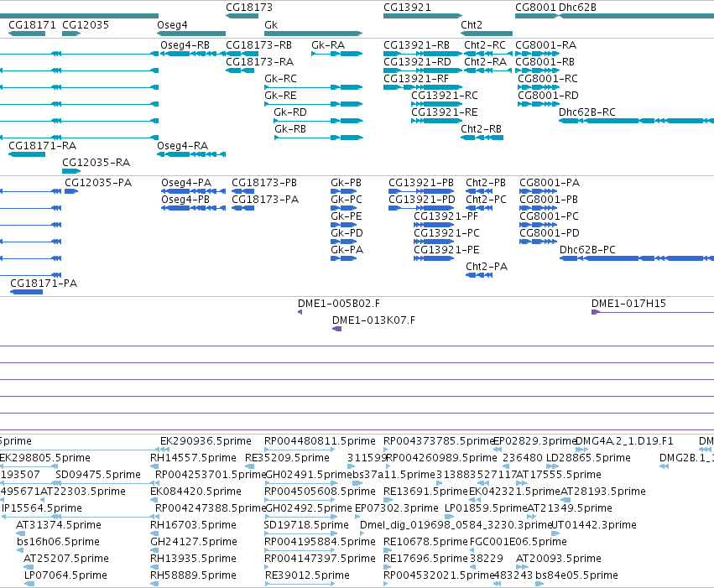Click the CG8001-RC transcript label
The height and width of the screenshot is (588, 714).
coord(547,79)
